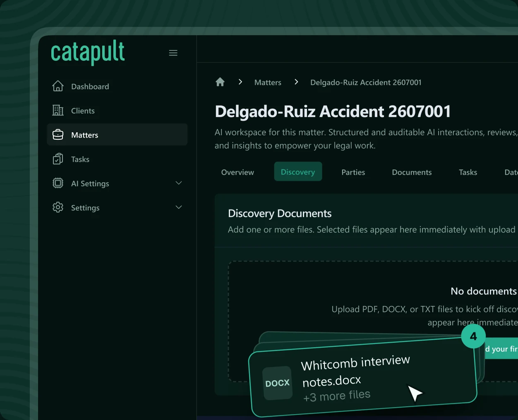Click the Matters breadcrumb link
Image resolution: width=518 pixels, height=420 pixels.
268,82
